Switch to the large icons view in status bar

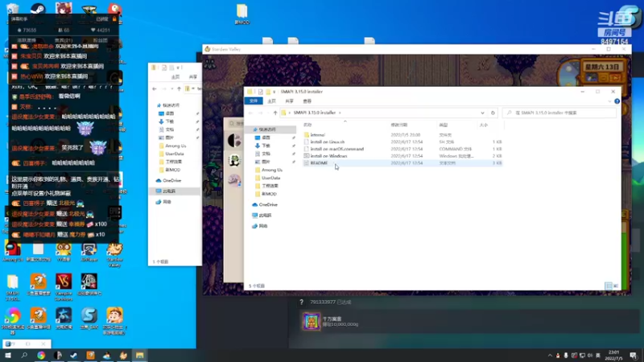point(616,286)
